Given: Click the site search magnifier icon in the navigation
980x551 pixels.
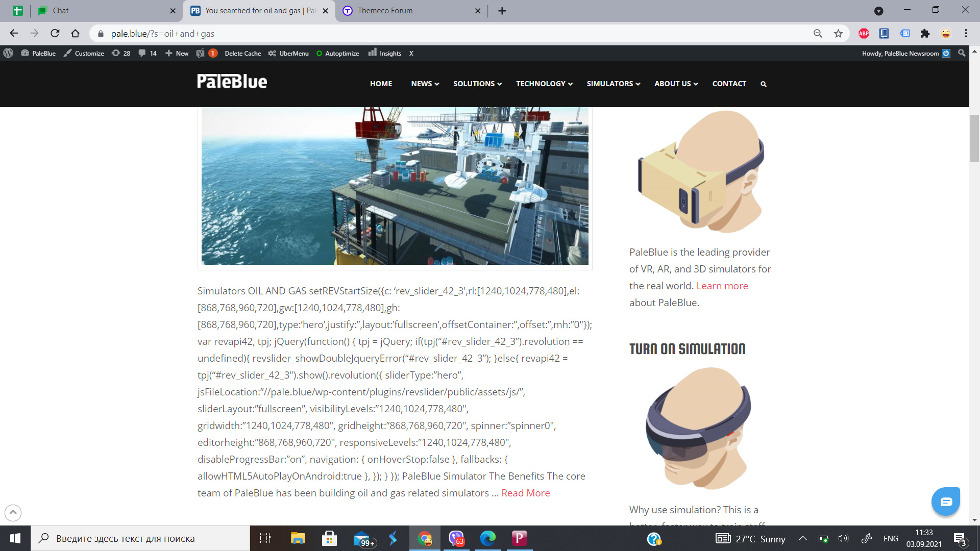Looking at the screenshot, I should click(764, 84).
